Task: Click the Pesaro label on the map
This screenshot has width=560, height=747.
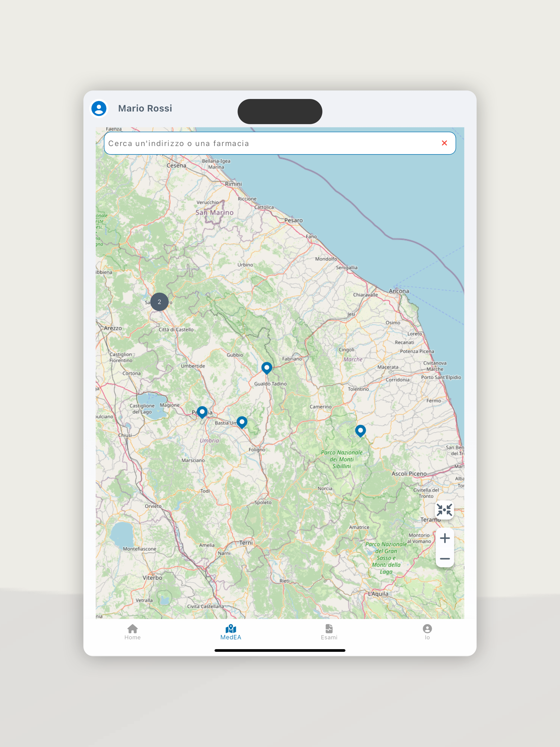Action: (293, 221)
